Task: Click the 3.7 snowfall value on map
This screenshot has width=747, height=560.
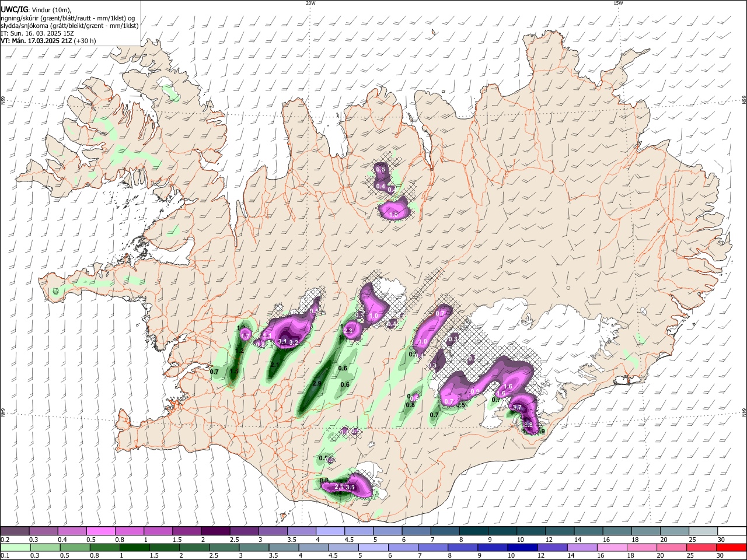Action: click(x=516, y=407)
